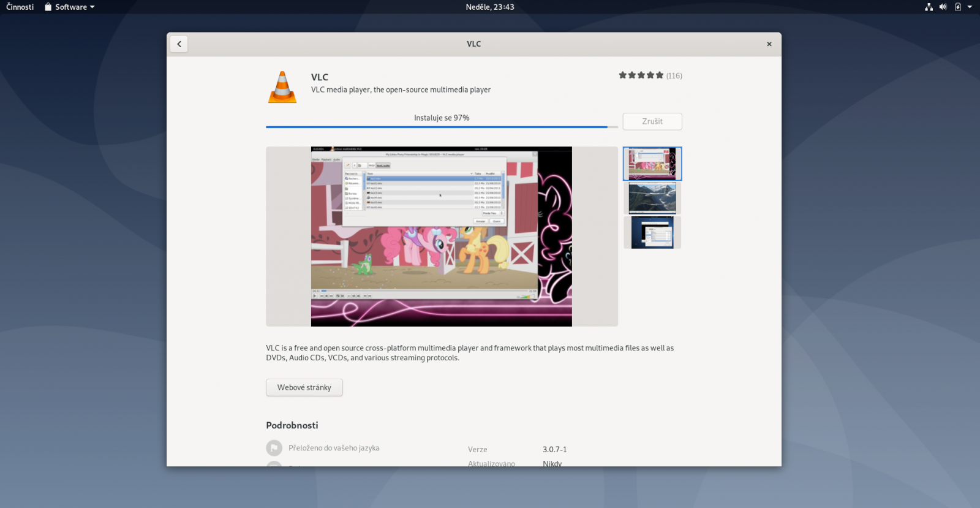Open the clock showing Neděle, 23:43

490,7
